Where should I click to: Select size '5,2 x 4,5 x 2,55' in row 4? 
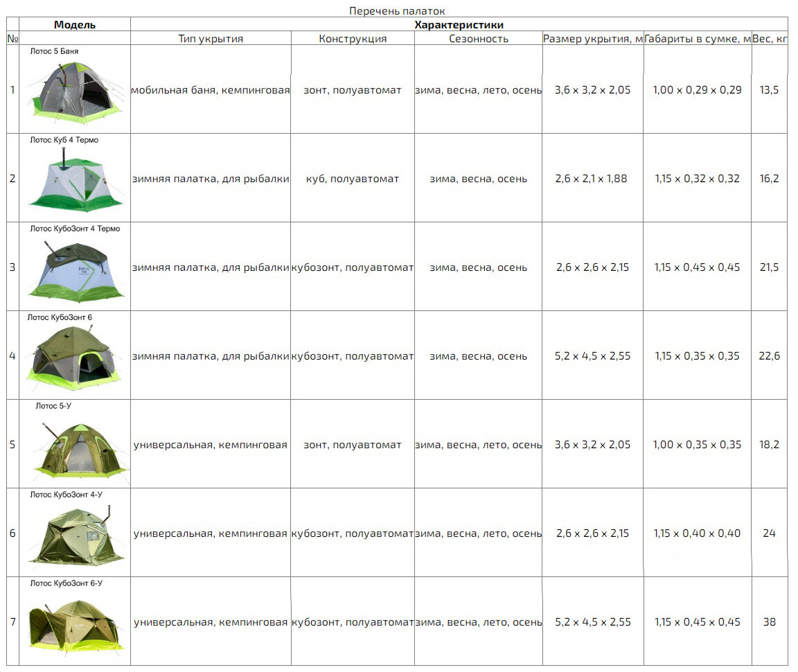point(593,355)
